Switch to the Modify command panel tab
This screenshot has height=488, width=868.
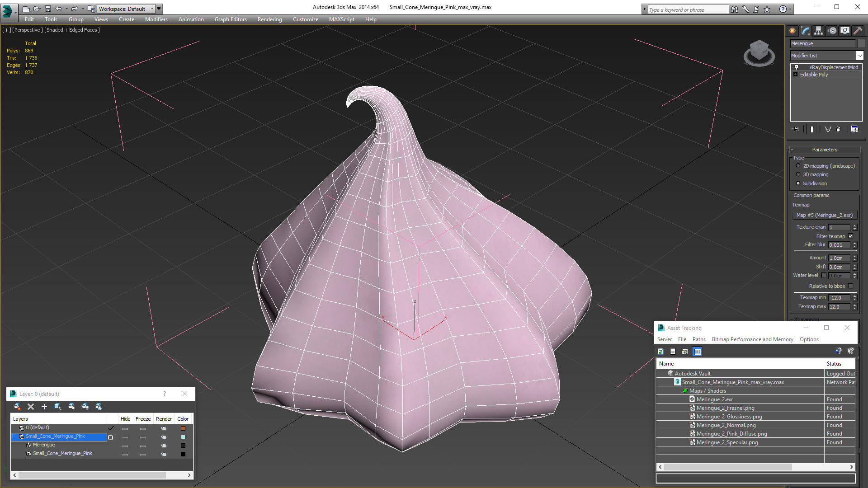tap(805, 31)
